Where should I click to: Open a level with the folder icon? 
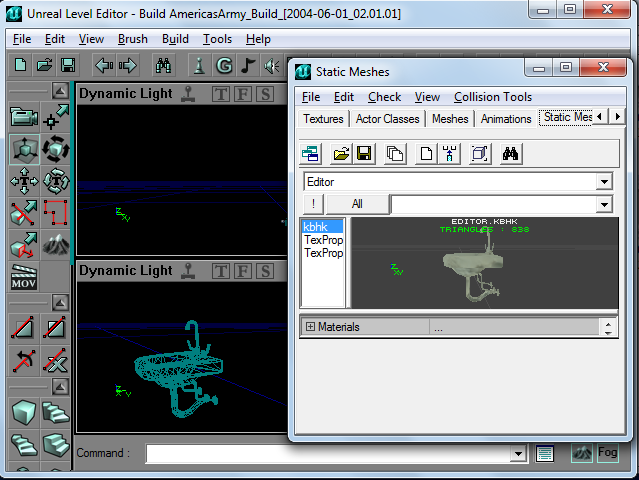click(x=44, y=65)
